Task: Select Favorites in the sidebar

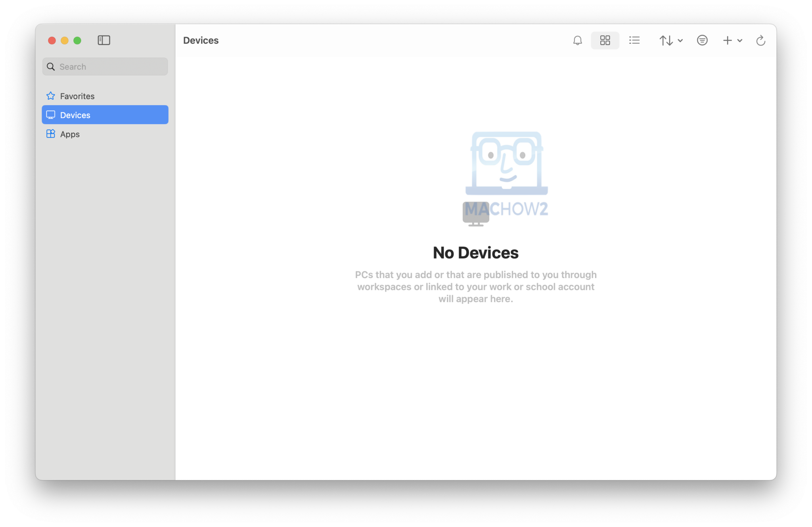Action: point(77,96)
